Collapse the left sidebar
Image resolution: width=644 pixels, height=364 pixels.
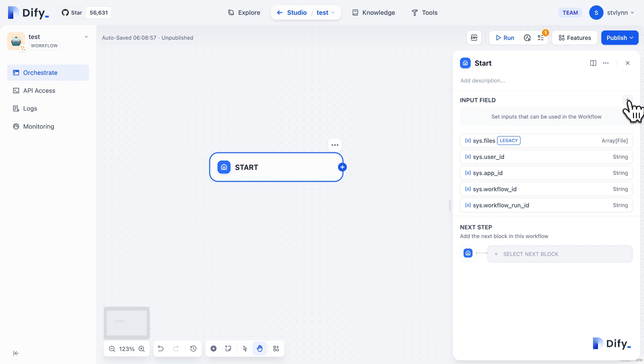click(16, 353)
